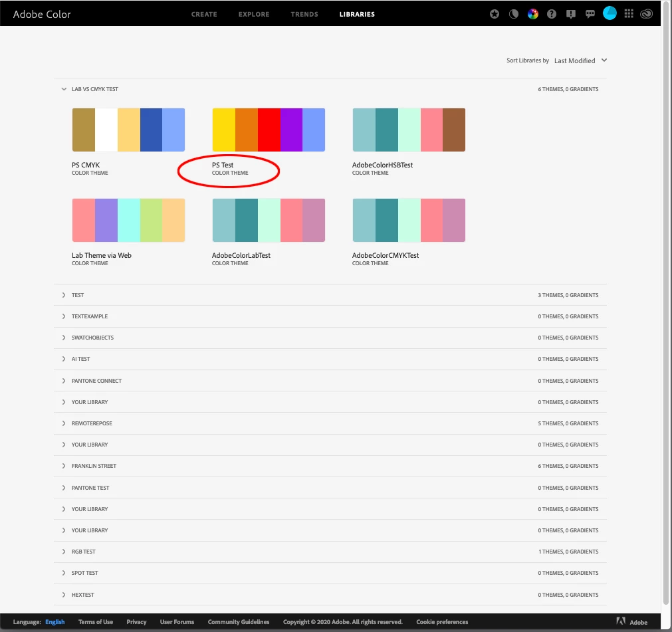Select orange swatch in PS Test theme
Image resolution: width=672 pixels, height=632 pixels.
click(x=247, y=130)
